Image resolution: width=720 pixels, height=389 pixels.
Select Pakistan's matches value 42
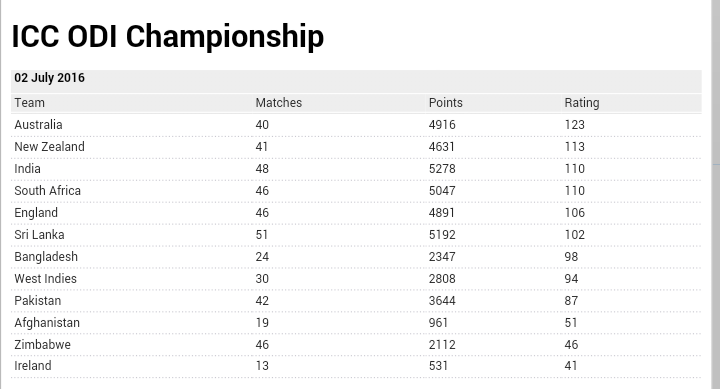262,301
